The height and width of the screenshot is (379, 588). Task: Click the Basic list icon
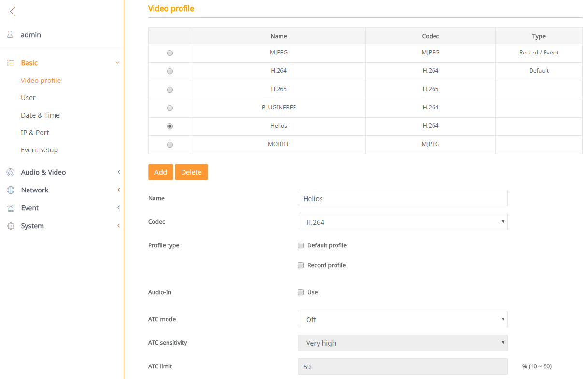pos(11,63)
